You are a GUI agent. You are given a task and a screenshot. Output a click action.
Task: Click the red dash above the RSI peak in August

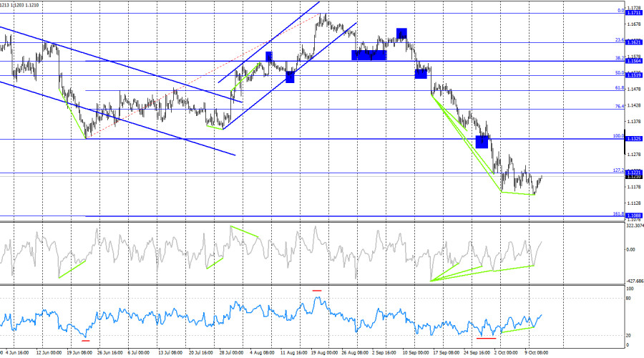pyautogui.click(x=317, y=291)
